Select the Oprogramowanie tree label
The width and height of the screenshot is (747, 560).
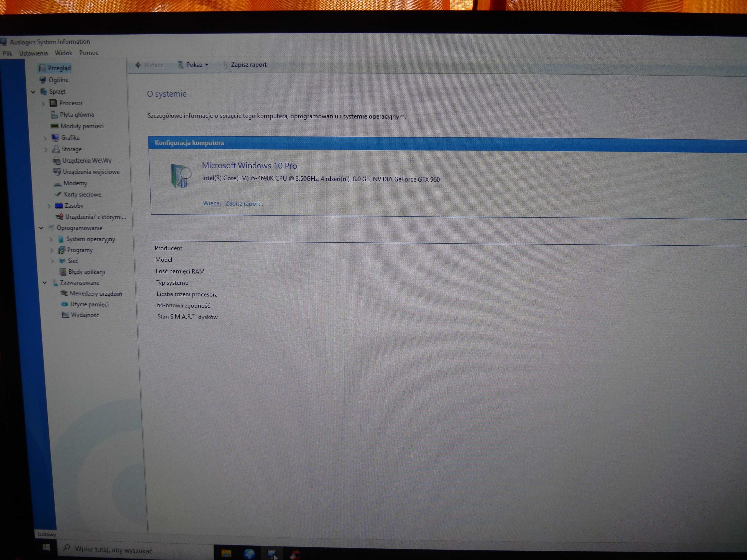coord(79,228)
